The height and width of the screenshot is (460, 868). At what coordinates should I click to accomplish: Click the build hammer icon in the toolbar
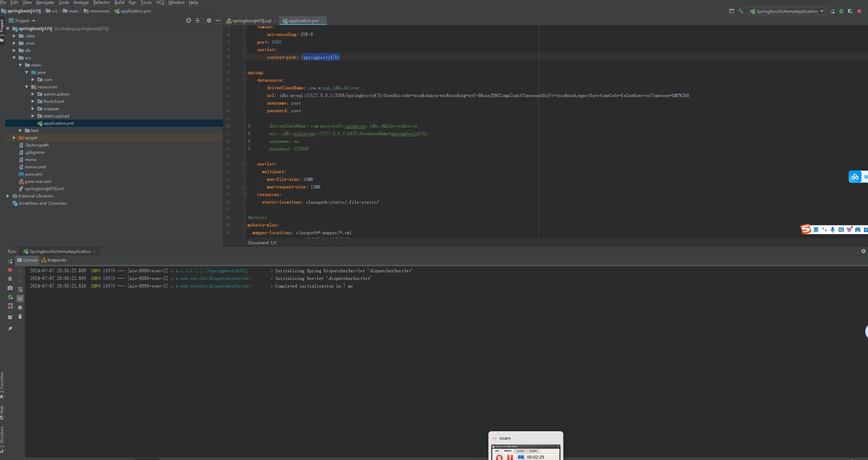(x=740, y=11)
